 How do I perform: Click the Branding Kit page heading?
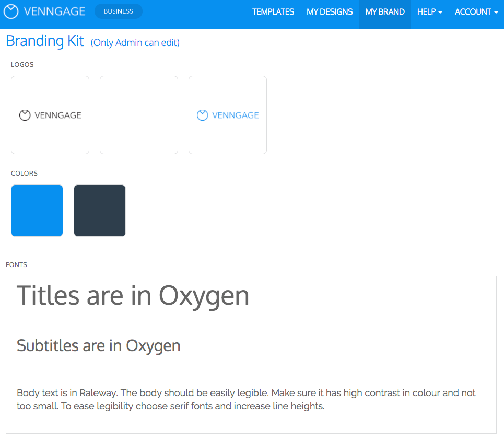tap(45, 41)
